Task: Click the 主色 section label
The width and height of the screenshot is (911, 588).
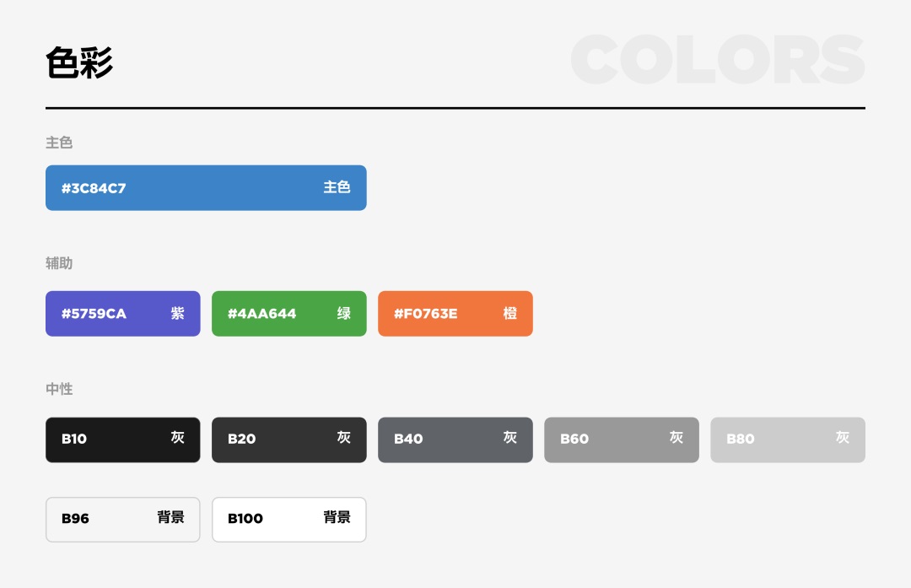Action: click(x=59, y=143)
